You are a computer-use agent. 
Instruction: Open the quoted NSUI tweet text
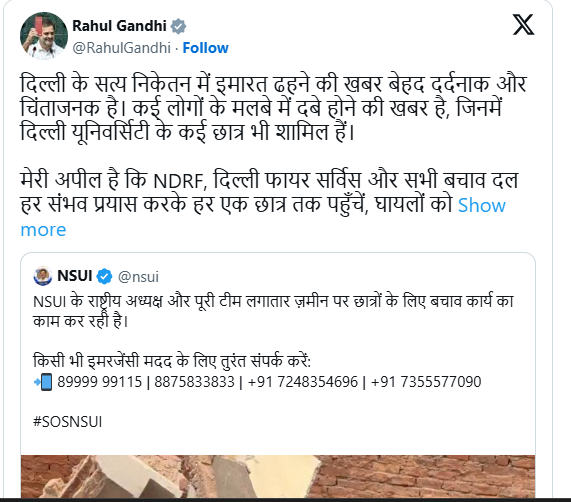click(x=273, y=311)
